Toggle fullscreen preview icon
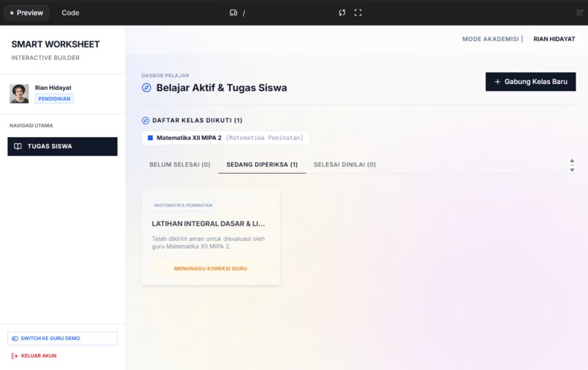The height and width of the screenshot is (370, 588). tap(358, 12)
